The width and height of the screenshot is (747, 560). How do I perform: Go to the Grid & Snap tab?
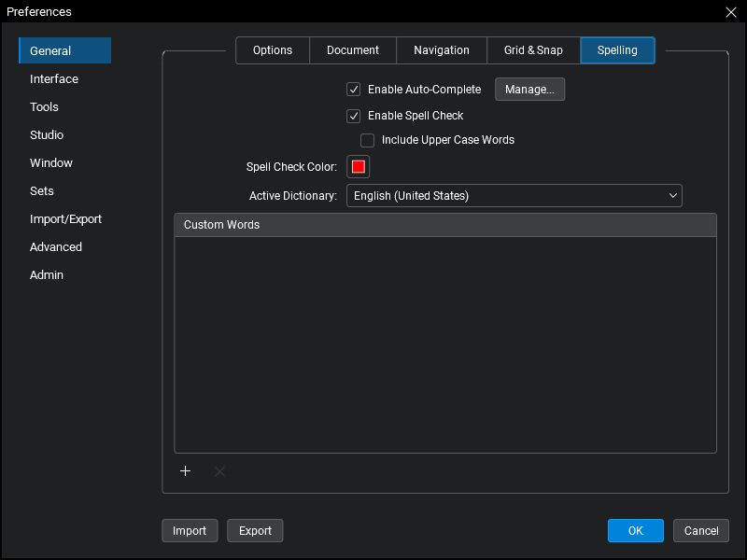pos(533,50)
